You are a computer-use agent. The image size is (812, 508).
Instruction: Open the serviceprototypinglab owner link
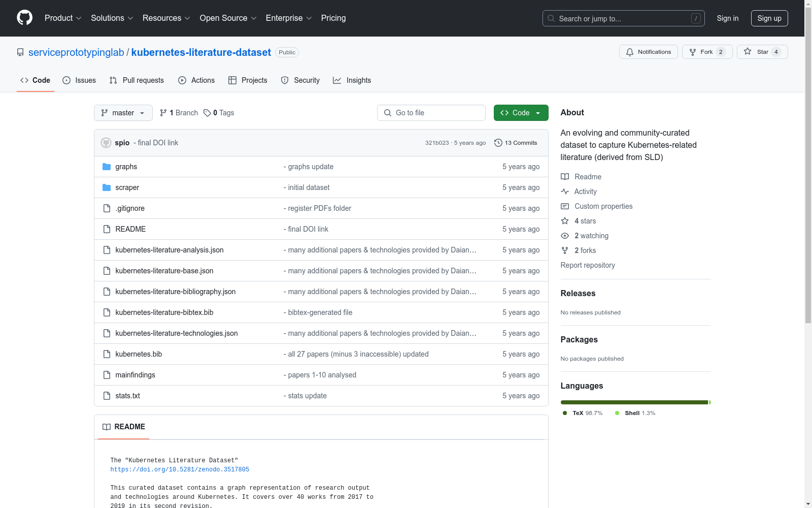tap(76, 52)
